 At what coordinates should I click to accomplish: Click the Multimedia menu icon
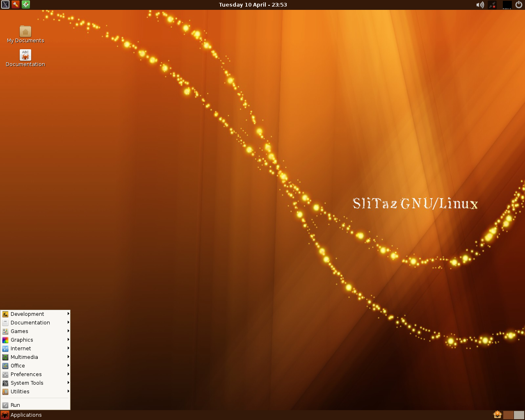coord(5,357)
